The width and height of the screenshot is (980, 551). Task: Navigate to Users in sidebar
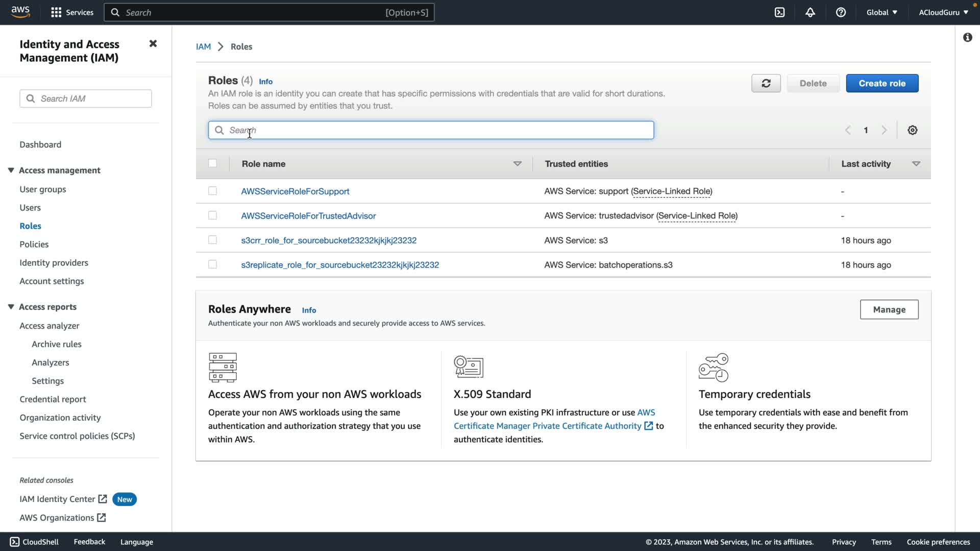(30, 208)
